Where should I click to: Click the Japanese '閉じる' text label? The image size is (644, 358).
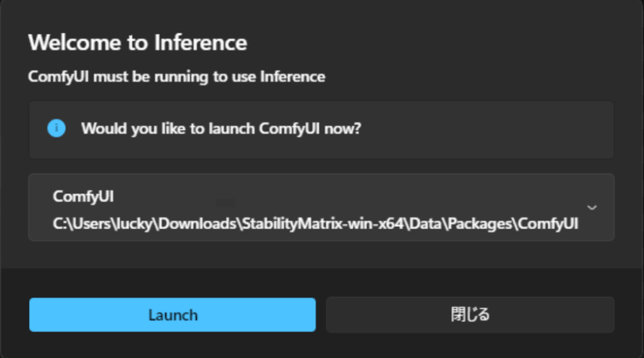click(470, 314)
